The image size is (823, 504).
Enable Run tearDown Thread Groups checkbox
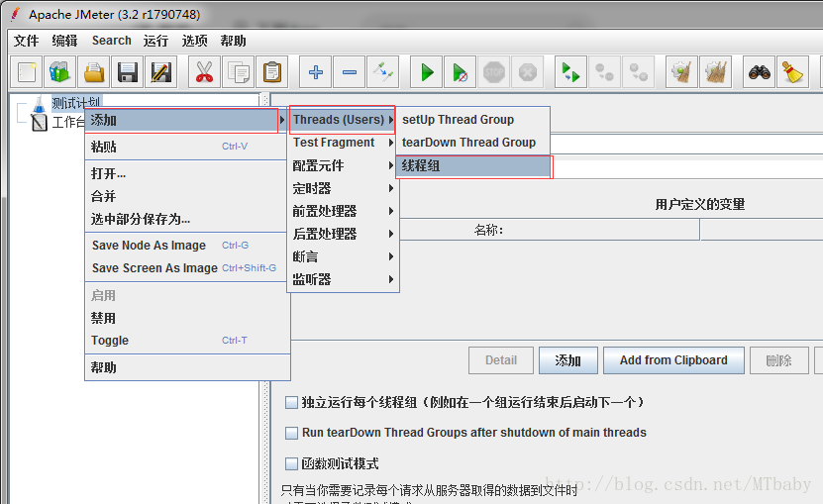pos(291,433)
